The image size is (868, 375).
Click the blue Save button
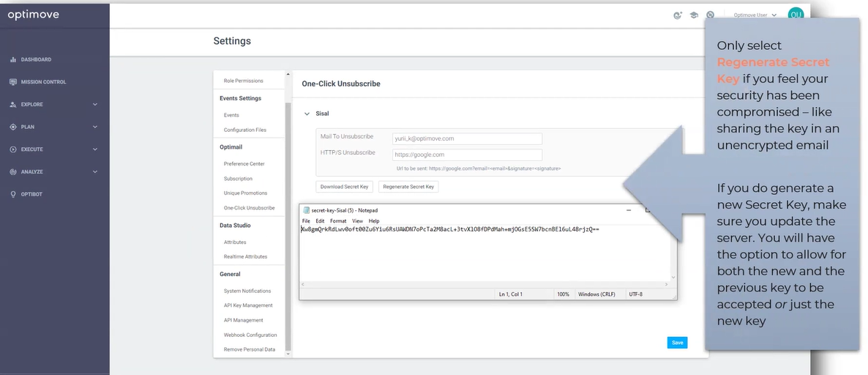coord(678,343)
